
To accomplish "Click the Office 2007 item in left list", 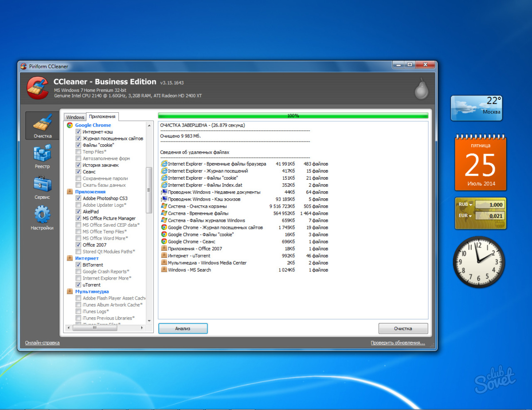I will pos(94,245).
